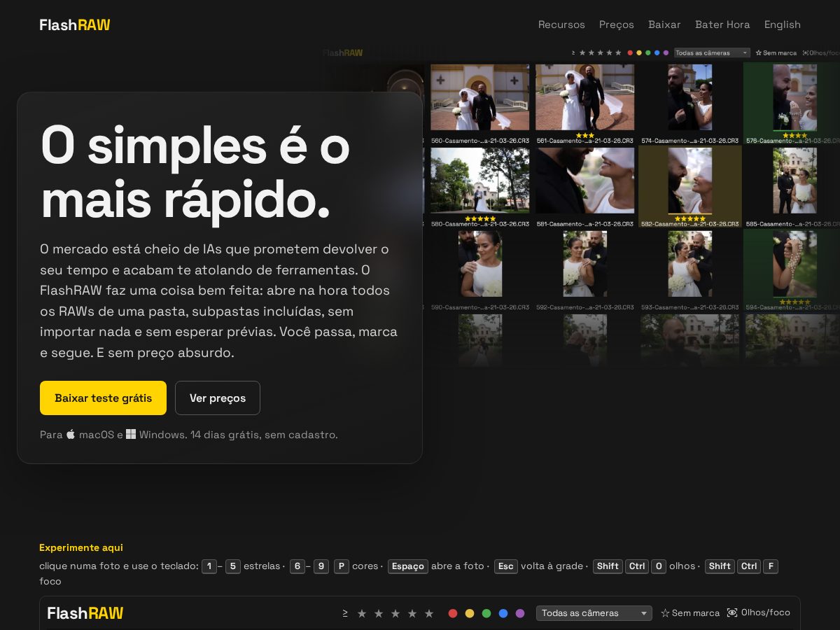Select thumbnail 592-Casamento in the hero preview
The width and height of the screenshot is (840, 630).
click(585, 264)
